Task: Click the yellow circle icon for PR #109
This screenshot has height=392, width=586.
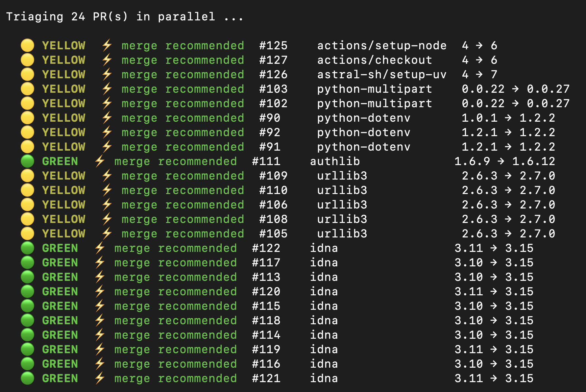Action: pyautogui.click(x=27, y=176)
